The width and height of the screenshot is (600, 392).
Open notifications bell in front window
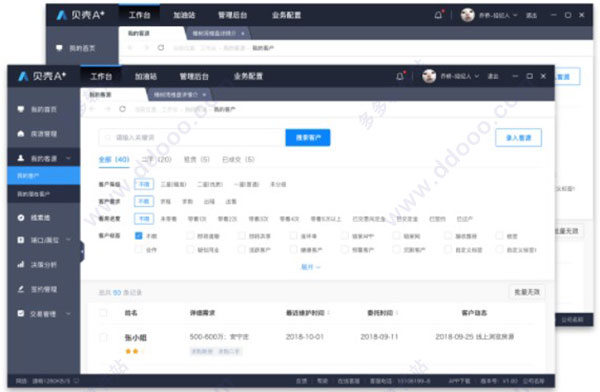tap(400, 76)
